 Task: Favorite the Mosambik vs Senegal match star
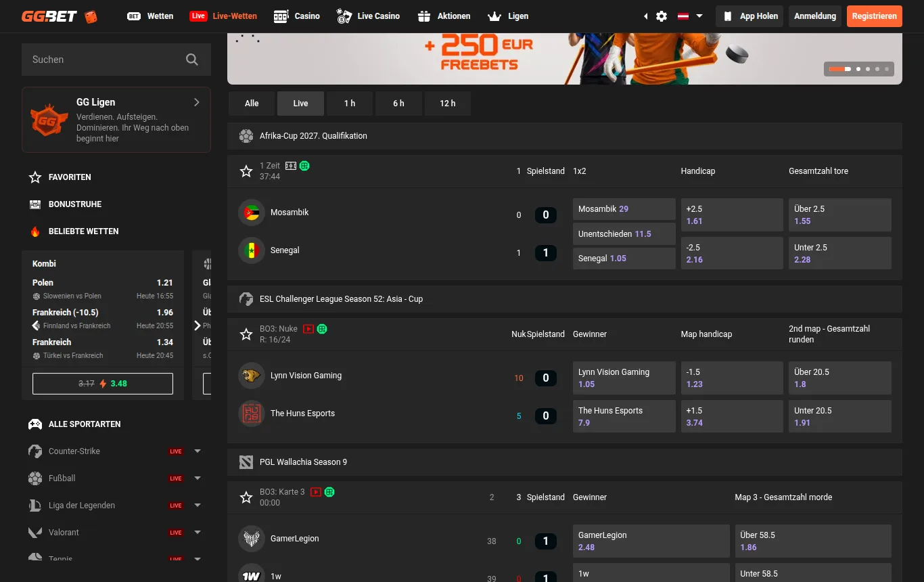tap(246, 171)
